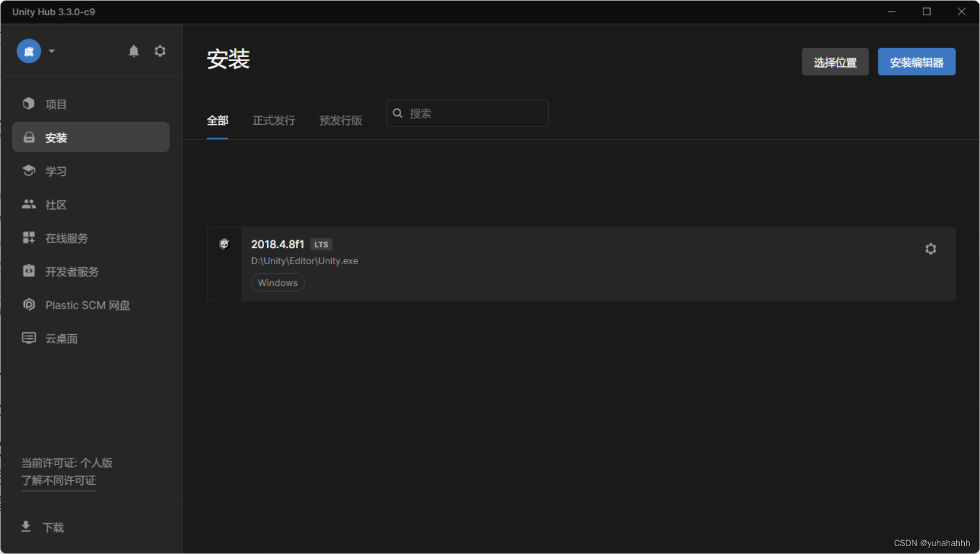Click the Plastic SCM logo icon
Viewport: 980px width, 554px height.
tap(29, 304)
